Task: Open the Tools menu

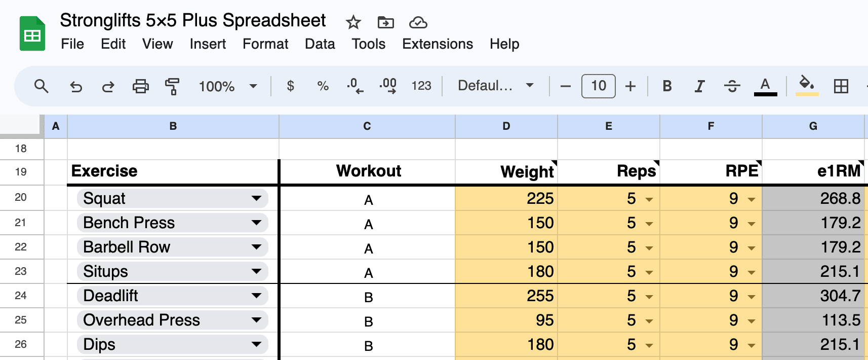Action: coord(369,44)
